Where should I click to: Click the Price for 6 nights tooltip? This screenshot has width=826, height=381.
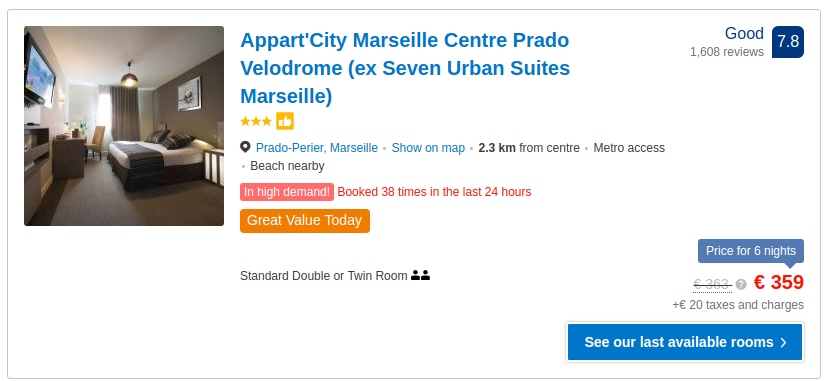coord(751,251)
